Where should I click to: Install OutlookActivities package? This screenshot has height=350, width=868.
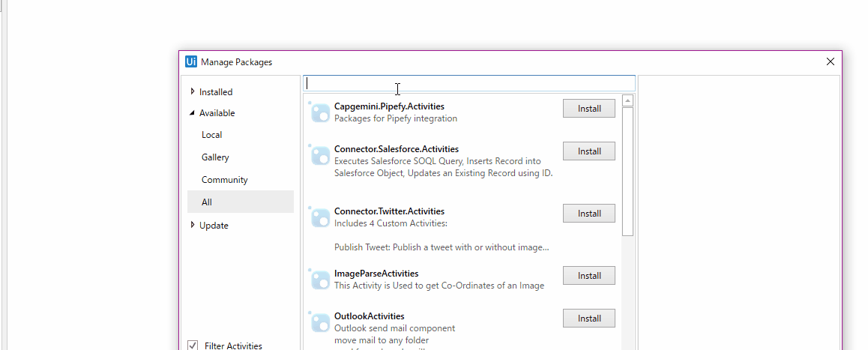[x=589, y=318]
